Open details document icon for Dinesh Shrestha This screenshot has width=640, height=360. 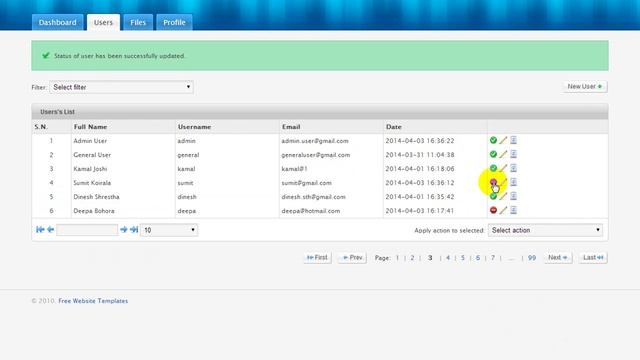(x=513, y=196)
